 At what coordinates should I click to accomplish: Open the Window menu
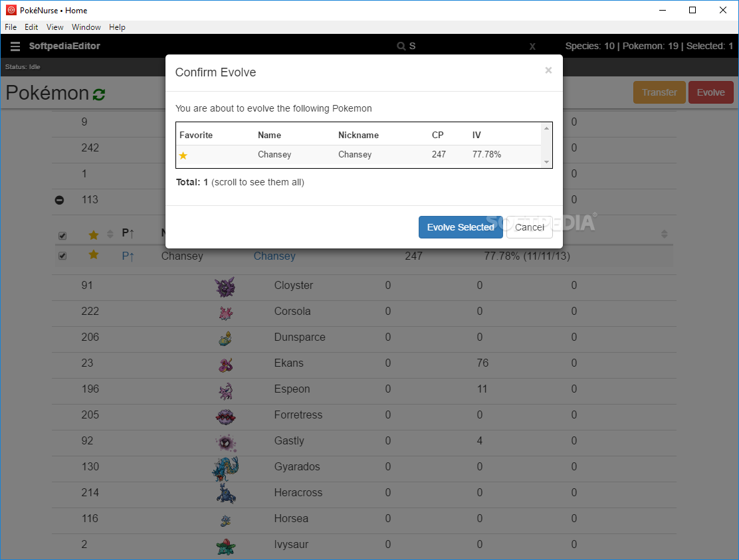click(x=86, y=27)
